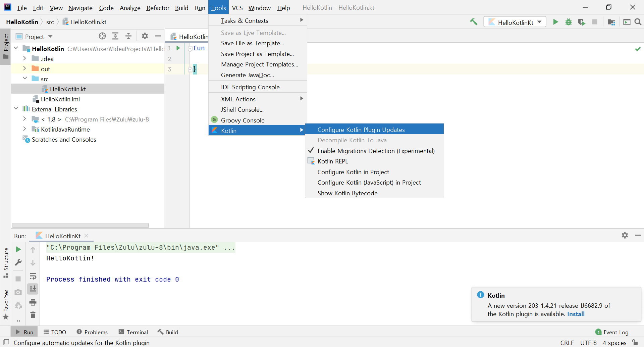
Task: Open the HelloKotlinKt run configuration dropdown
Action: (x=515, y=22)
